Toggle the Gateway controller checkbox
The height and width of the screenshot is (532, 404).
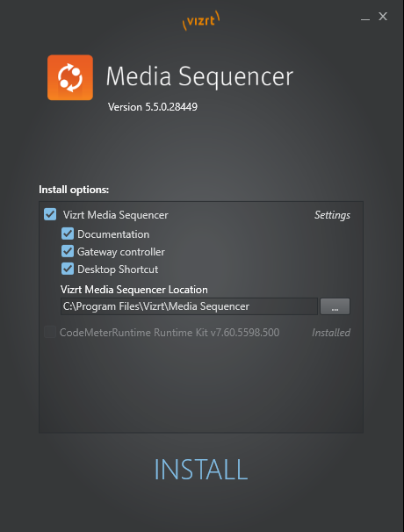tap(68, 251)
